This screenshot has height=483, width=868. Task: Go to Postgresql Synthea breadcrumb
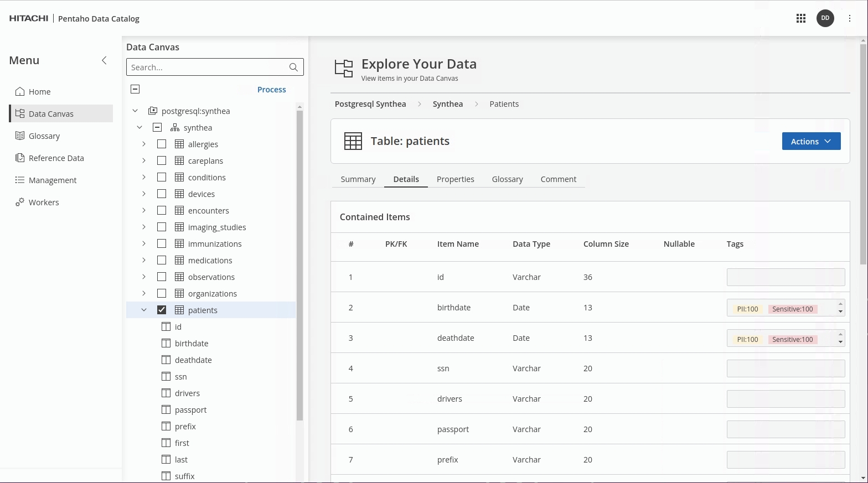(x=370, y=104)
